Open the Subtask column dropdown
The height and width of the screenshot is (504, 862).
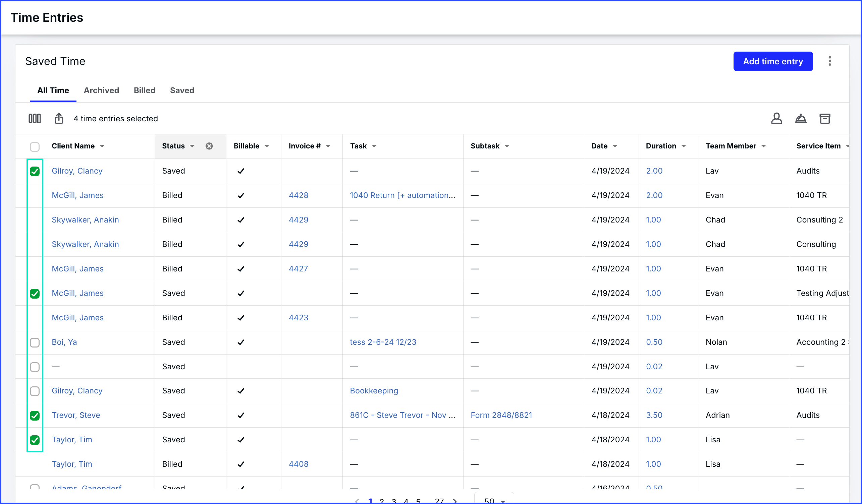click(x=507, y=146)
